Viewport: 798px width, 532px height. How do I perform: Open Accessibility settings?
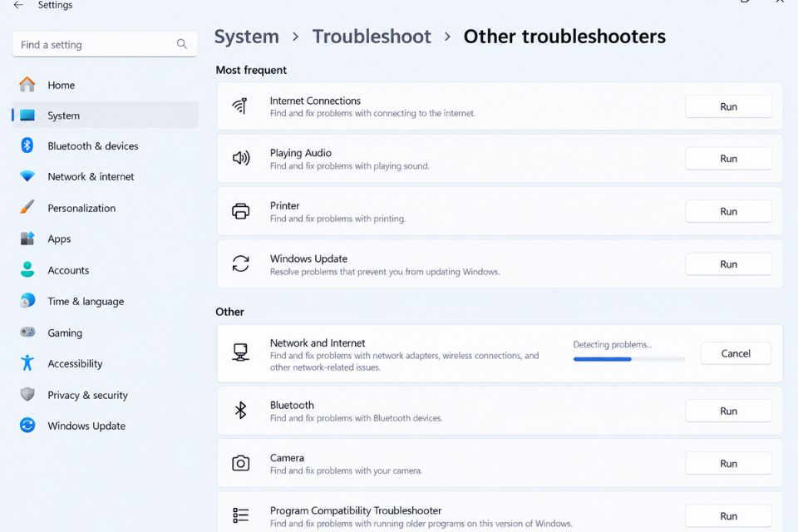point(105,363)
